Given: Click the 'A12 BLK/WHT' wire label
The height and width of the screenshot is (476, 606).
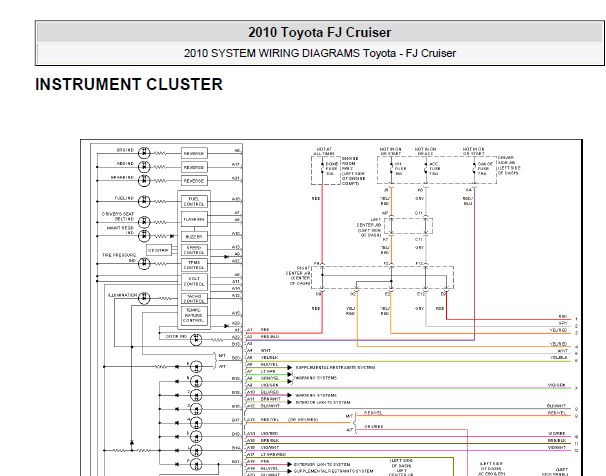Looking at the screenshot, I should click(x=263, y=406).
